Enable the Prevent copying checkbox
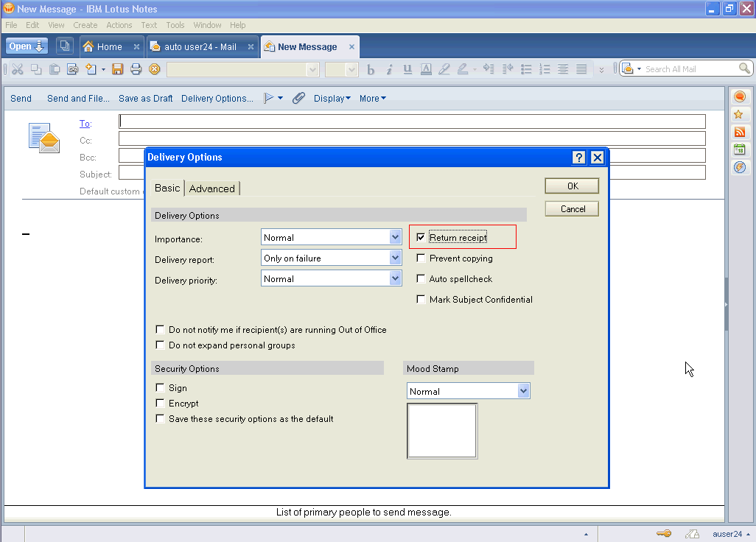The height and width of the screenshot is (542, 756). click(x=421, y=258)
